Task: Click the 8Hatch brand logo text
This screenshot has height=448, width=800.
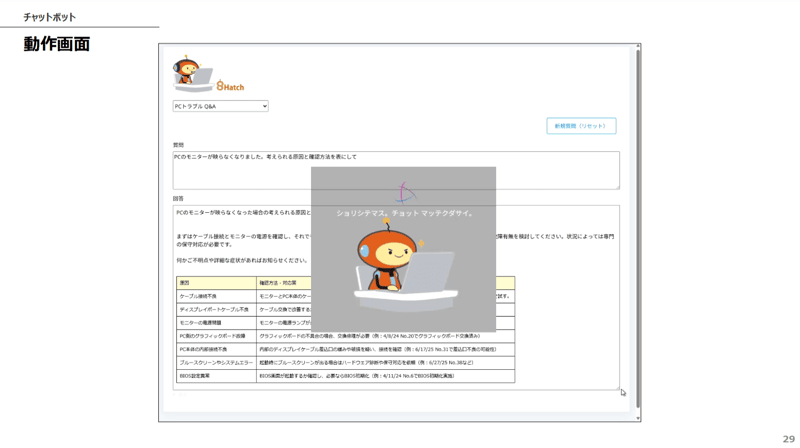Action: point(230,87)
